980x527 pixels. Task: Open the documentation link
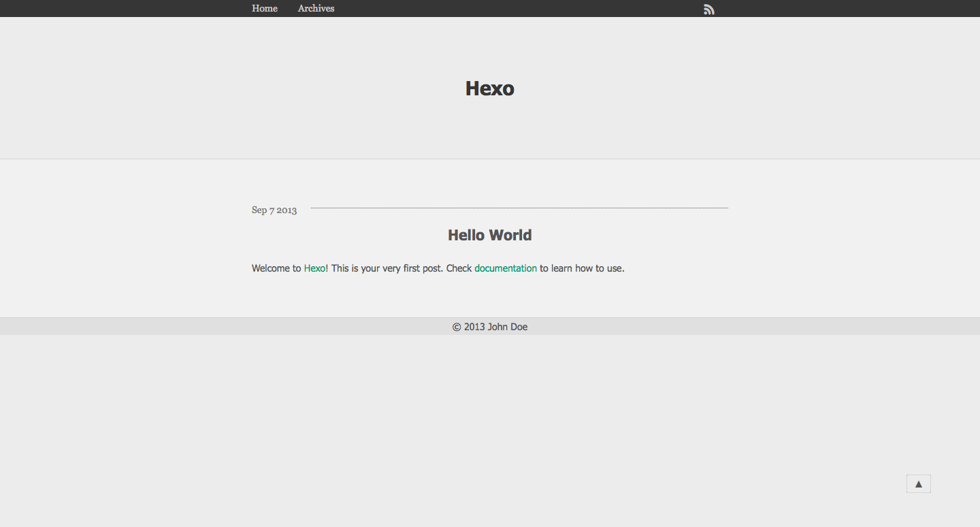(x=506, y=268)
